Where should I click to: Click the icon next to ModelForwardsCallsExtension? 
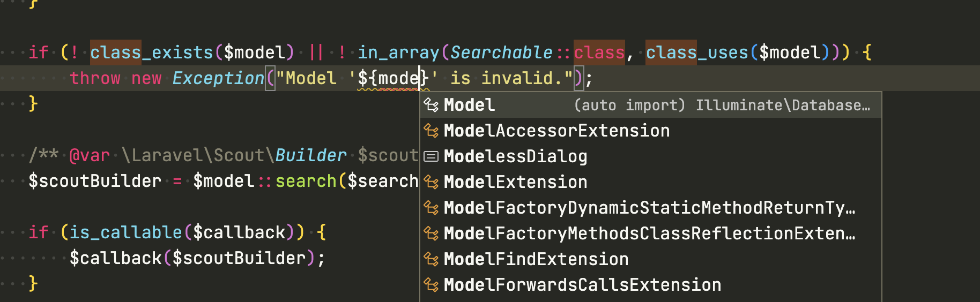431,285
